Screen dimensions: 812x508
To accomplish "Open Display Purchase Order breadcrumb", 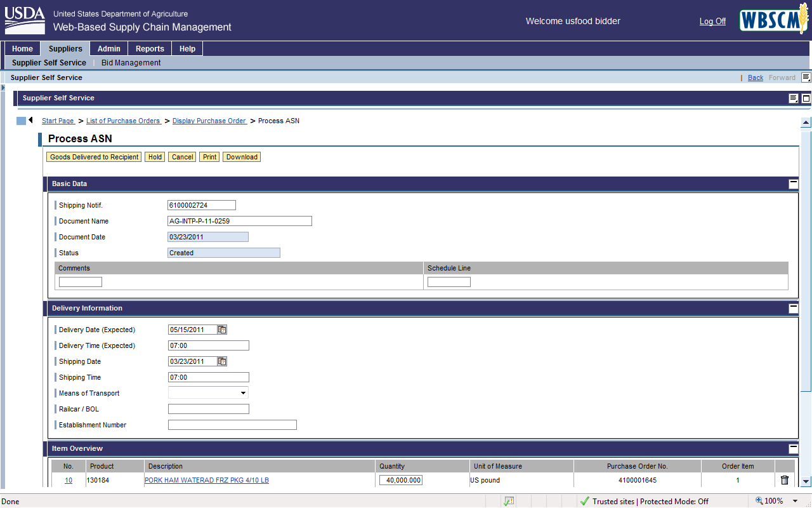I will [x=210, y=121].
